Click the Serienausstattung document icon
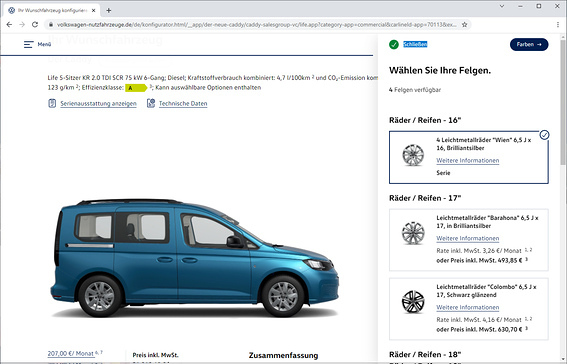 pyautogui.click(x=52, y=103)
